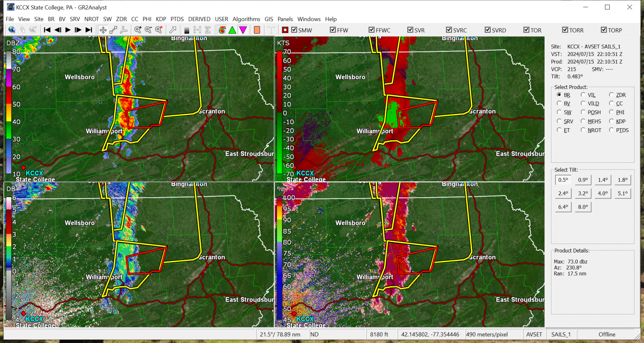Open the File menu
The height and width of the screenshot is (343, 644).
[10, 19]
